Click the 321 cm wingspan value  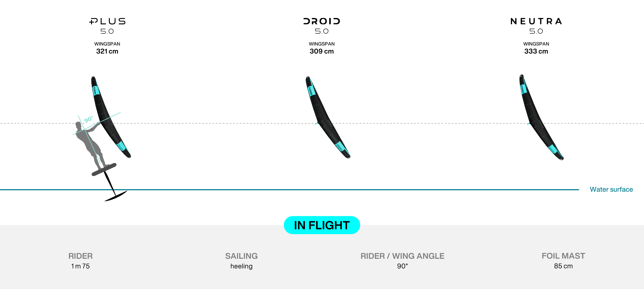107,51
